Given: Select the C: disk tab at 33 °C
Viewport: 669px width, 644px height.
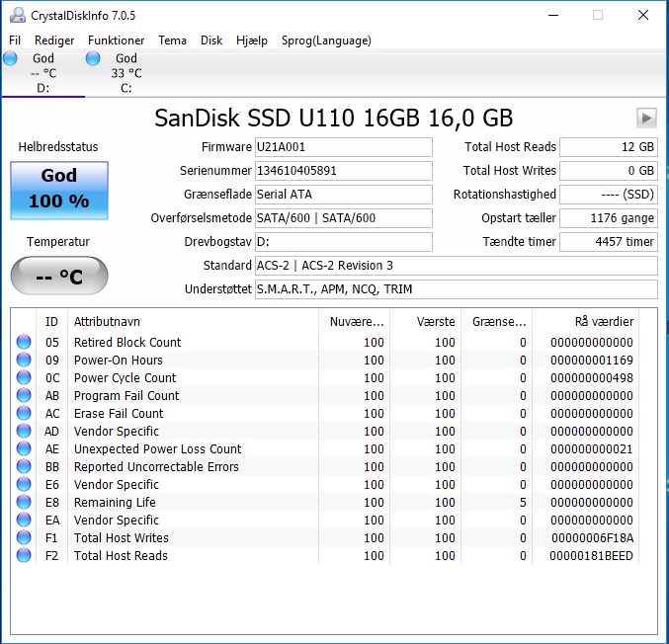Looking at the screenshot, I should coord(126,73).
